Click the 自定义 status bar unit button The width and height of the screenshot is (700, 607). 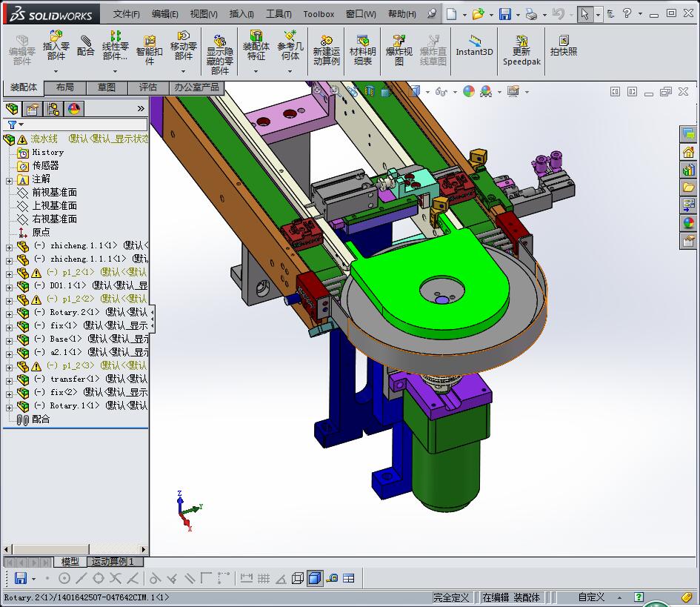591,597
